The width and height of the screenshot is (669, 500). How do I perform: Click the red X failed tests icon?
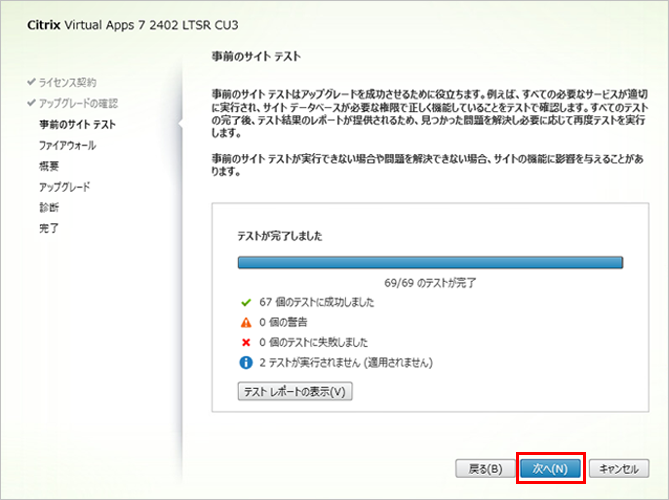(245, 342)
